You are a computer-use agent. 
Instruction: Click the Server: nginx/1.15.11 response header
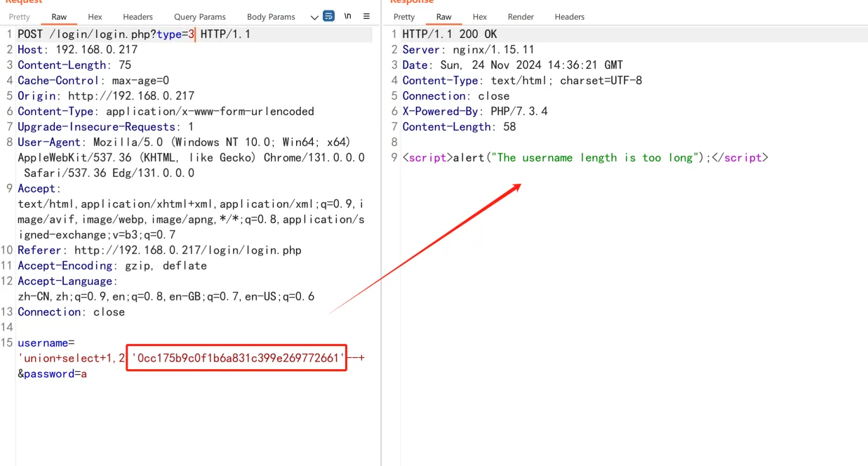tap(469, 50)
